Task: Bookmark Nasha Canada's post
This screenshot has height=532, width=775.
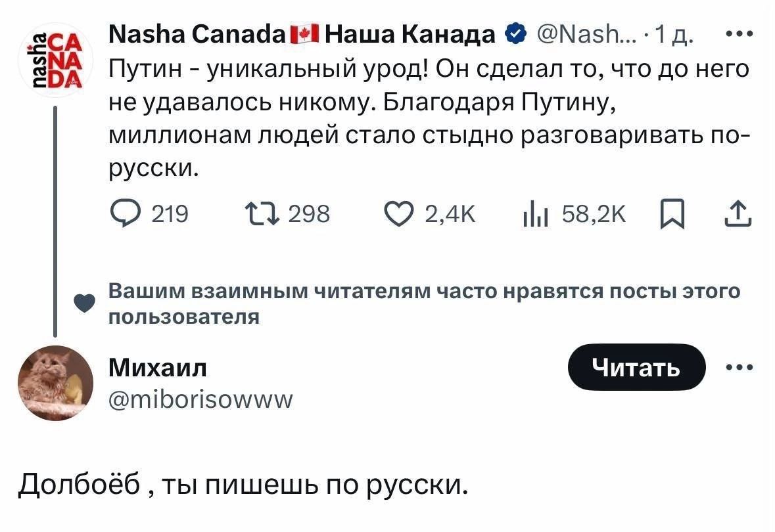Action: pos(672,214)
